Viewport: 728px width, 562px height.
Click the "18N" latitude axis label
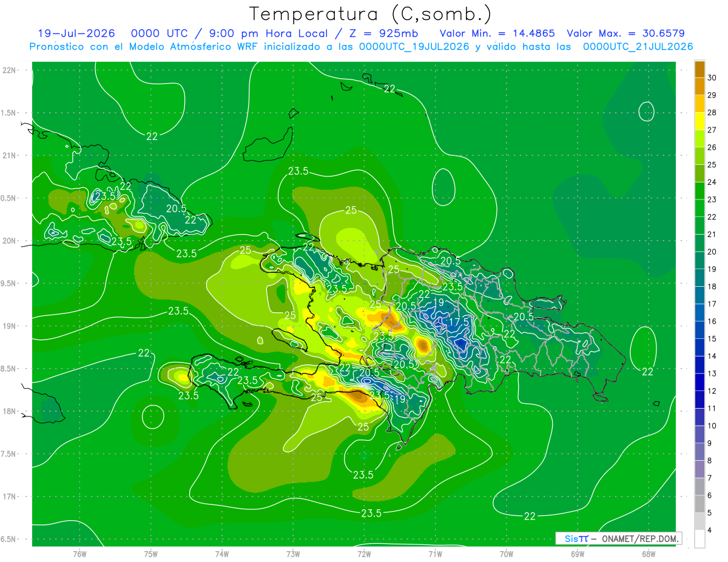[9, 411]
